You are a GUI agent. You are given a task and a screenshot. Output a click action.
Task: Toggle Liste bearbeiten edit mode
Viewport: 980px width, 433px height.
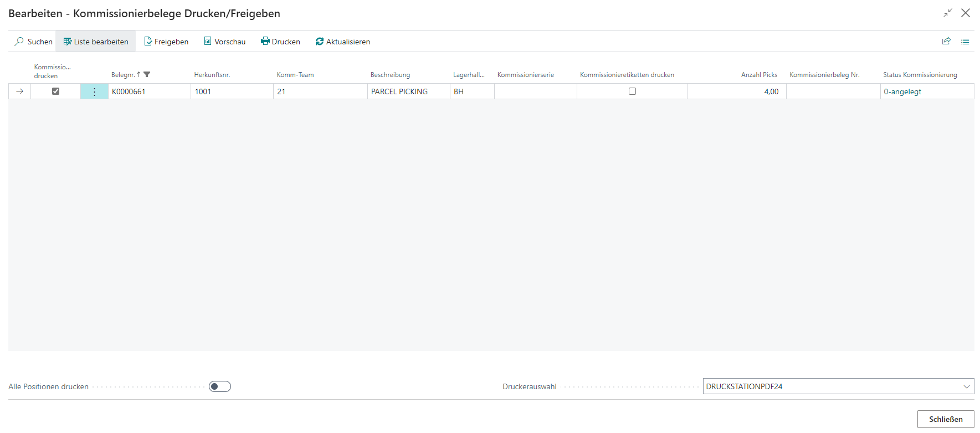click(x=96, y=42)
